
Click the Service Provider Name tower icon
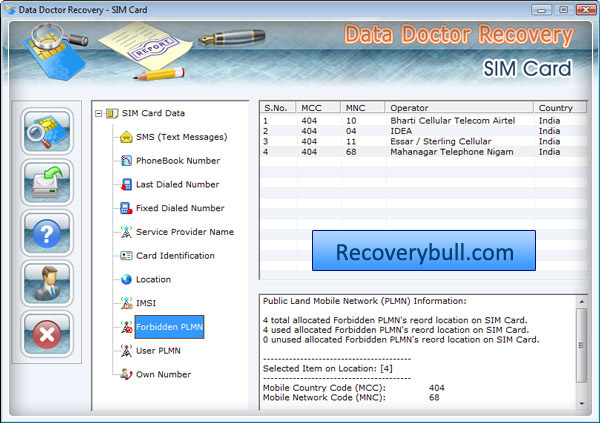(126, 232)
